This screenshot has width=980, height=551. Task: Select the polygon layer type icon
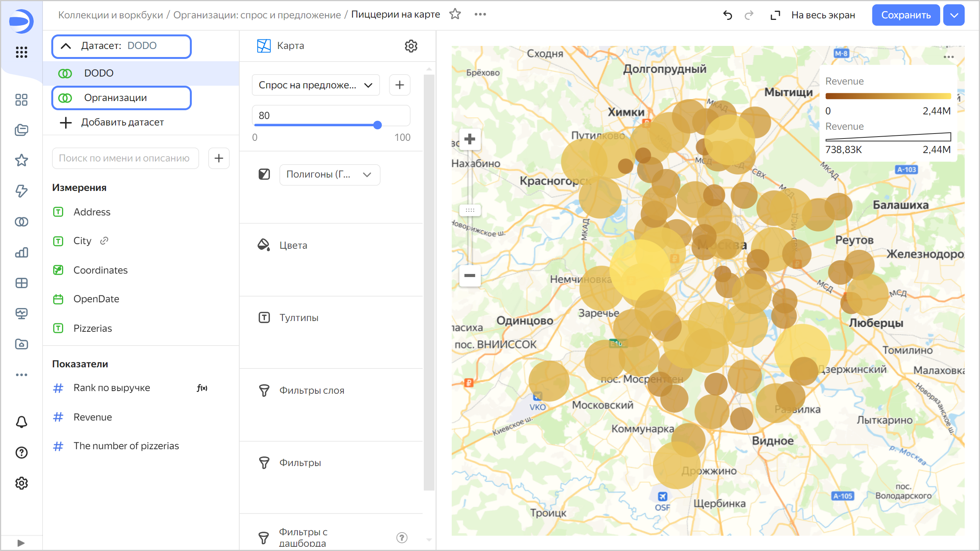click(x=264, y=174)
